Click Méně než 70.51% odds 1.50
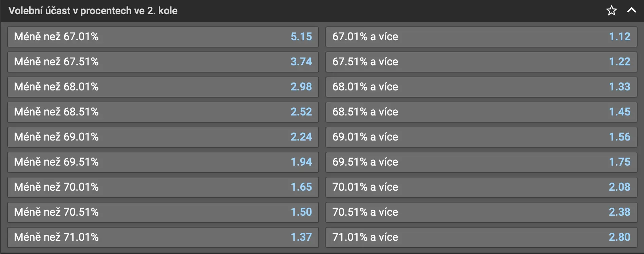 [163, 212]
